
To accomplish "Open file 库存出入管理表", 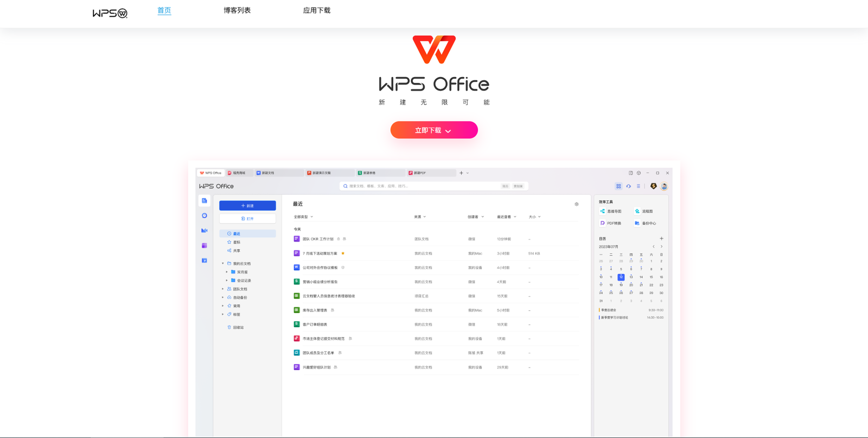I will pyautogui.click(x=315, y=310).
